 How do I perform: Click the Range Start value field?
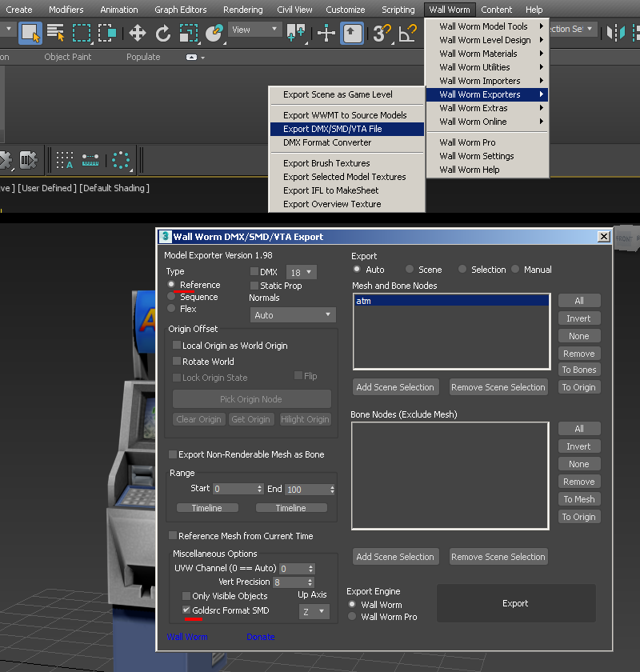(x=234, y=489)
